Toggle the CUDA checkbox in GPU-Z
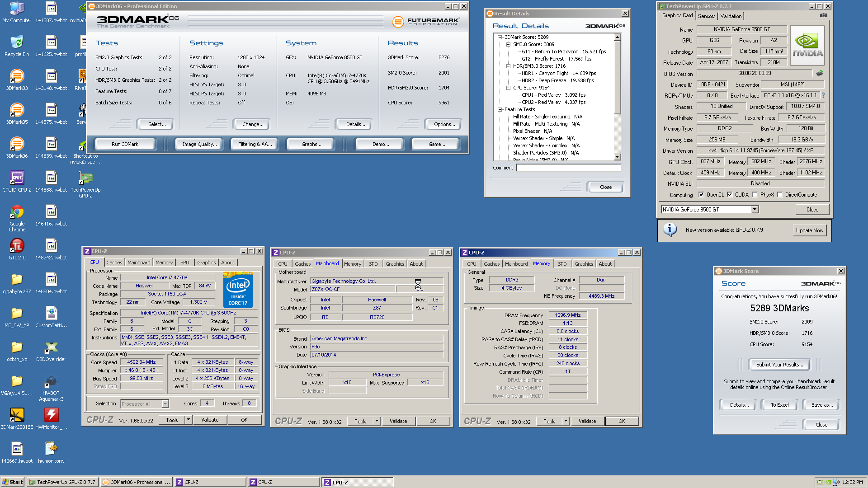This screenshot has width=868, height=488. point(730,195)
